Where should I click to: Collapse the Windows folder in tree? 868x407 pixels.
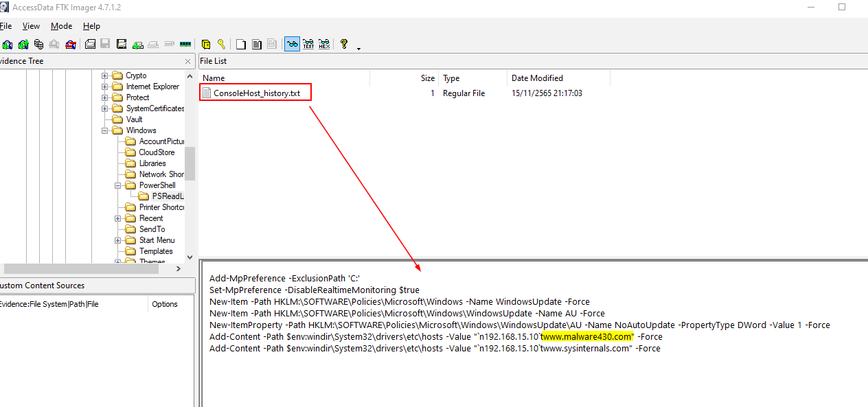(105, 130)
